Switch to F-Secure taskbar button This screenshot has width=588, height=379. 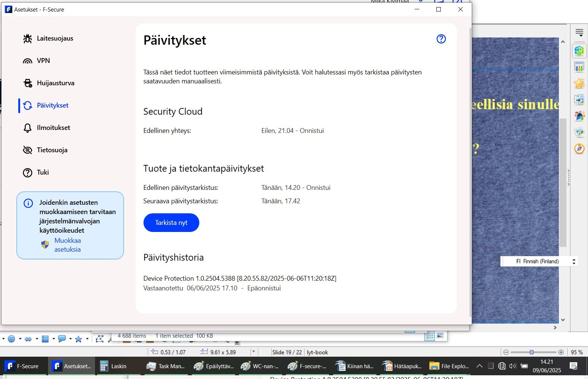24,366
